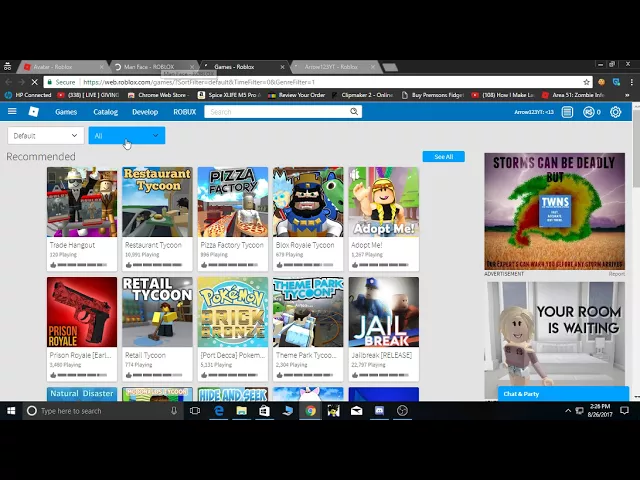Open the Theme Park Tycoon thumbnail
640x480 pixels.
click(308, 312)
